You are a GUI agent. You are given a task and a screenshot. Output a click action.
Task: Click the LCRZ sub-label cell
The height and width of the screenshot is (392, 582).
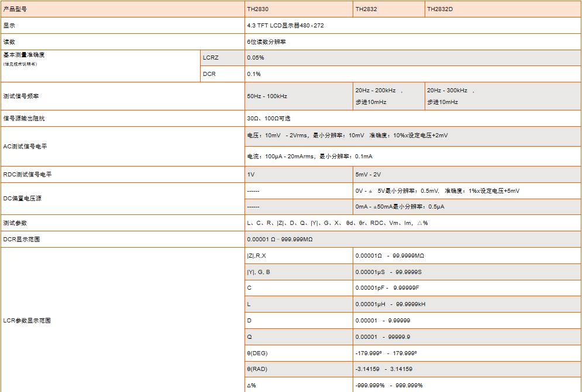(222, 58)
